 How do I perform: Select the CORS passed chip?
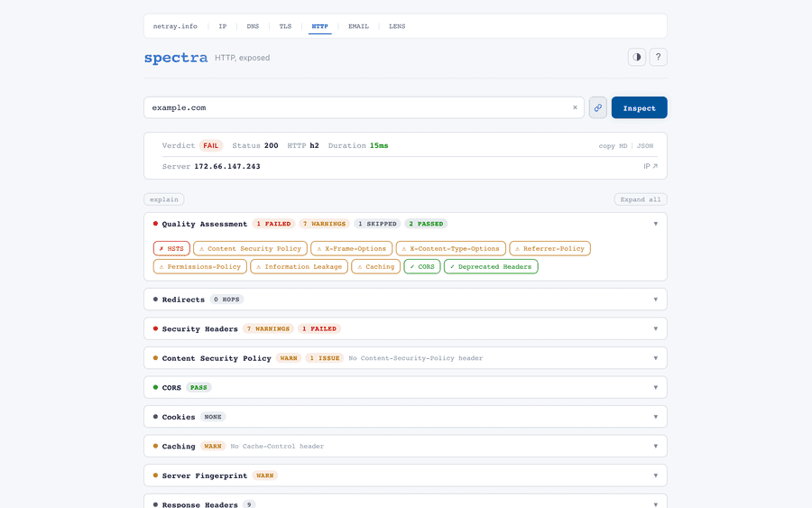[x=422, y=266]
